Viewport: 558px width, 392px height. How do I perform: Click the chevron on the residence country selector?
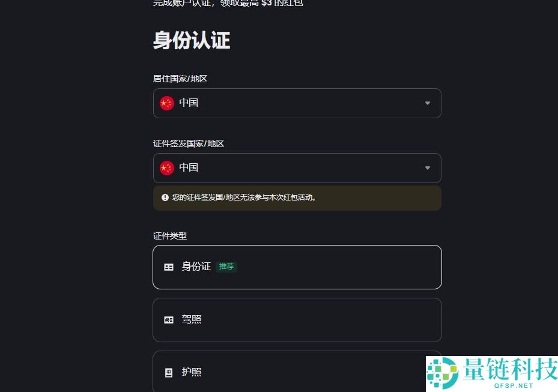tap(427, 103)
